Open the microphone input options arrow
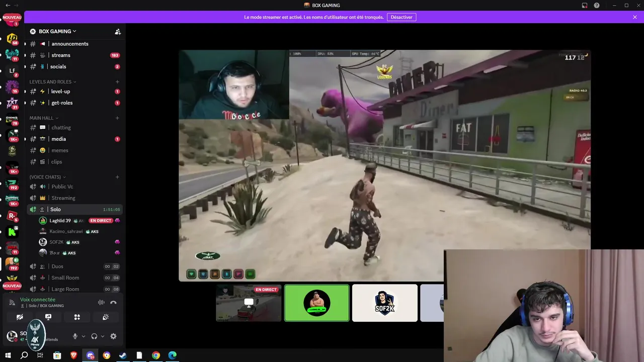The image size is (644, 362). point(84,336)
